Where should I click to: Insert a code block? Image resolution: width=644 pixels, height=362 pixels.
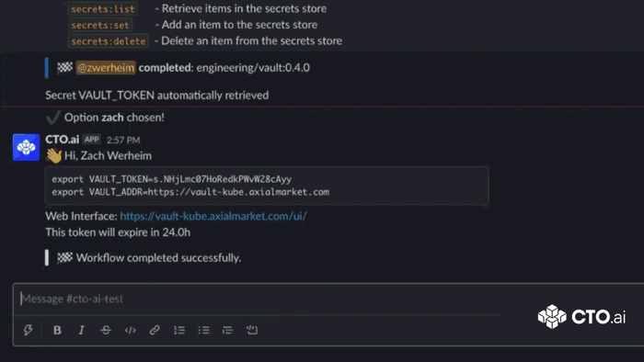click(252, 330)
